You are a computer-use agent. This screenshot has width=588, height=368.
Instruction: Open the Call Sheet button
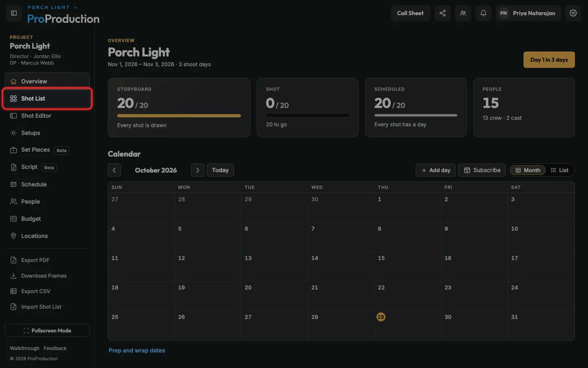[410, 13]
